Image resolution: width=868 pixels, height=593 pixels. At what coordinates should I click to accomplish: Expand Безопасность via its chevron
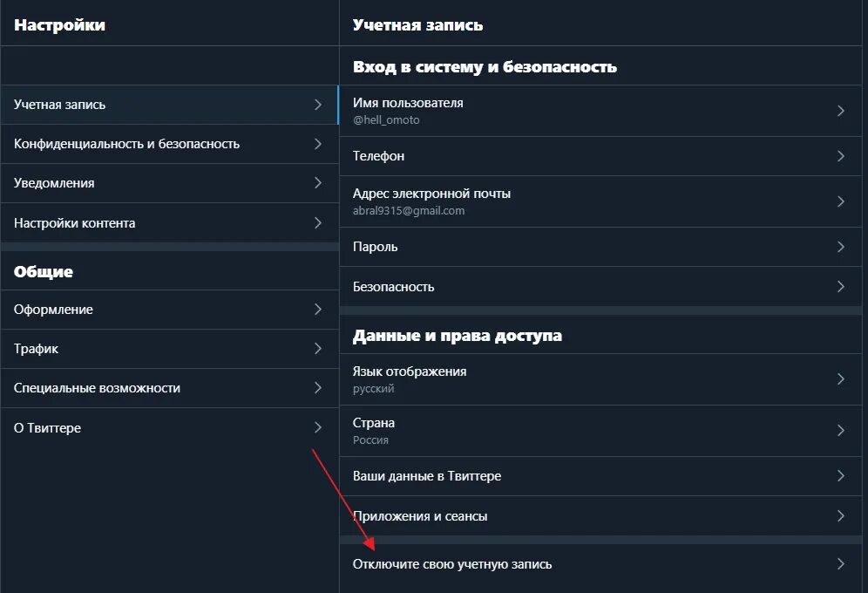coord(840,286)
